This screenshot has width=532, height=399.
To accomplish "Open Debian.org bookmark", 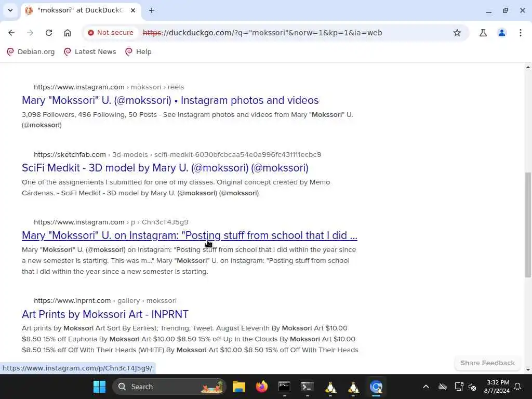I will pos(31,51).
